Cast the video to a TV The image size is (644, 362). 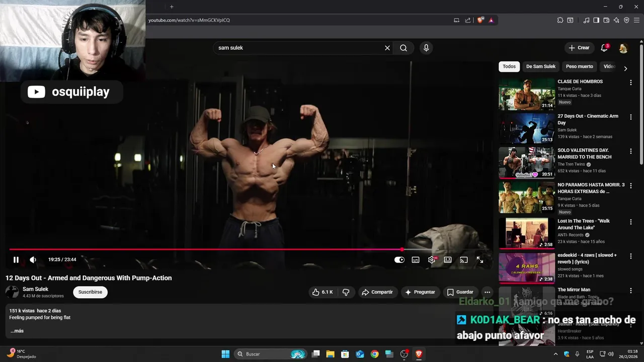[x=464, y=260]
